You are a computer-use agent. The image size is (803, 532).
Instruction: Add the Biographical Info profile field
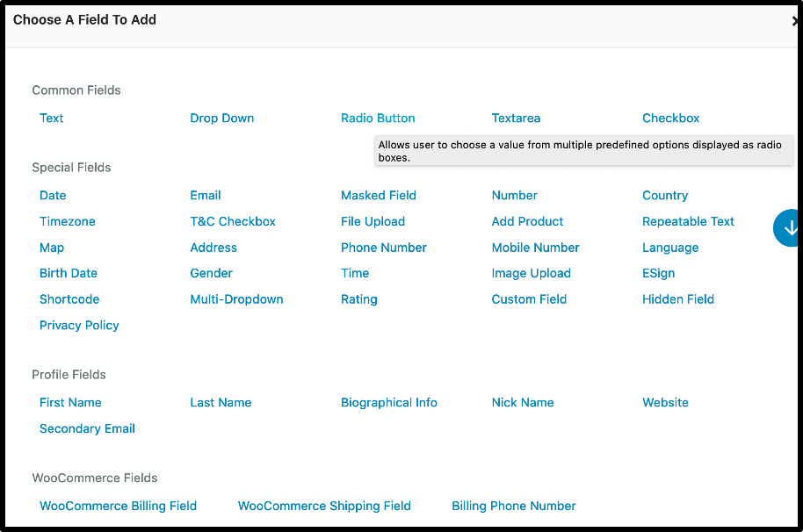pos(388,402)
